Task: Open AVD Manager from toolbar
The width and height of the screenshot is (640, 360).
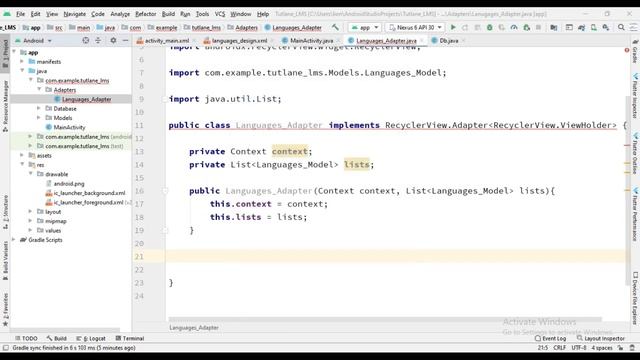Action: coord(594,27)
